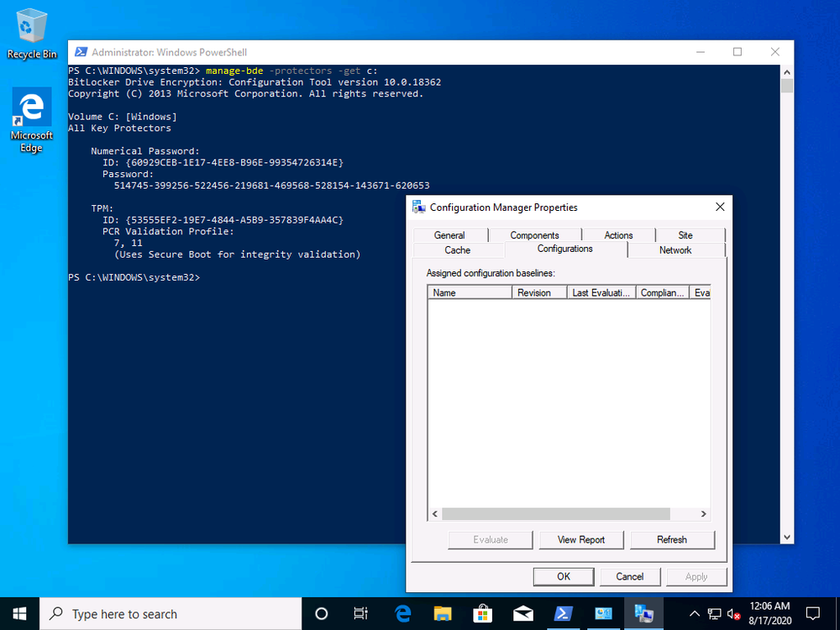The height and width of the screenshot is (630, 840).
Task: Open the Mail app from the taskbar
Action: [x=522, y=613]
